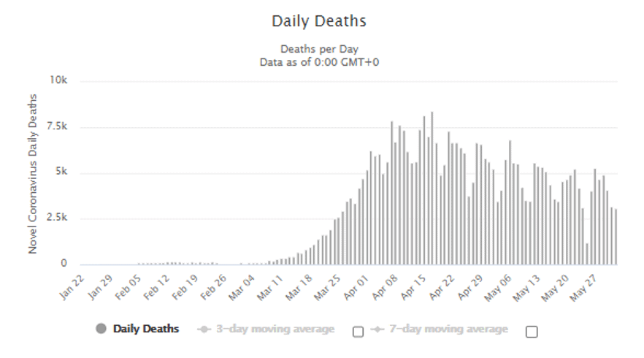Click the Mar 04 x-axis label
644x358 pixels.
[x=242, y=288]
